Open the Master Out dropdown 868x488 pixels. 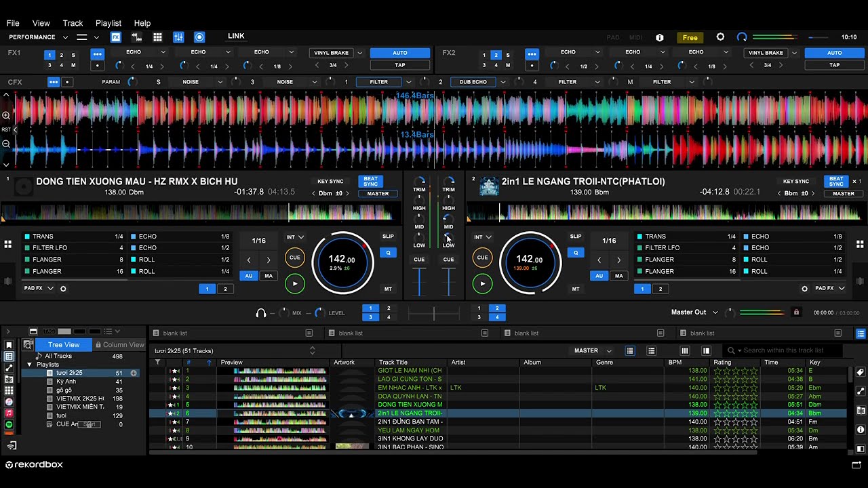(x=715, y=312)
